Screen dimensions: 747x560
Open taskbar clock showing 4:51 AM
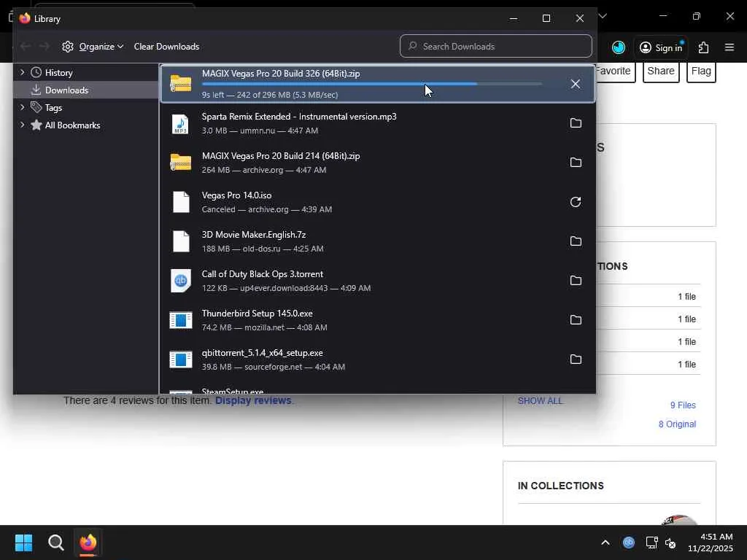click(x=711, y=542)
